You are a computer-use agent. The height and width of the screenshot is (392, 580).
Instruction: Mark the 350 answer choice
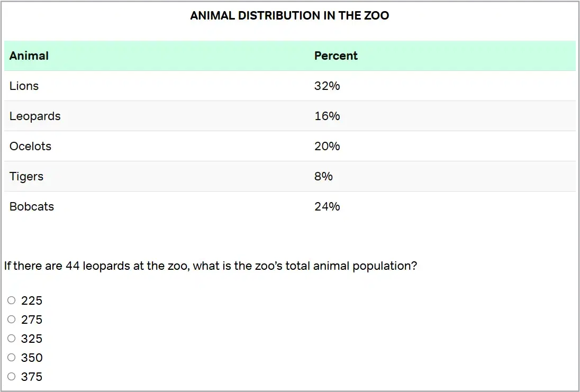click(12, 358)
